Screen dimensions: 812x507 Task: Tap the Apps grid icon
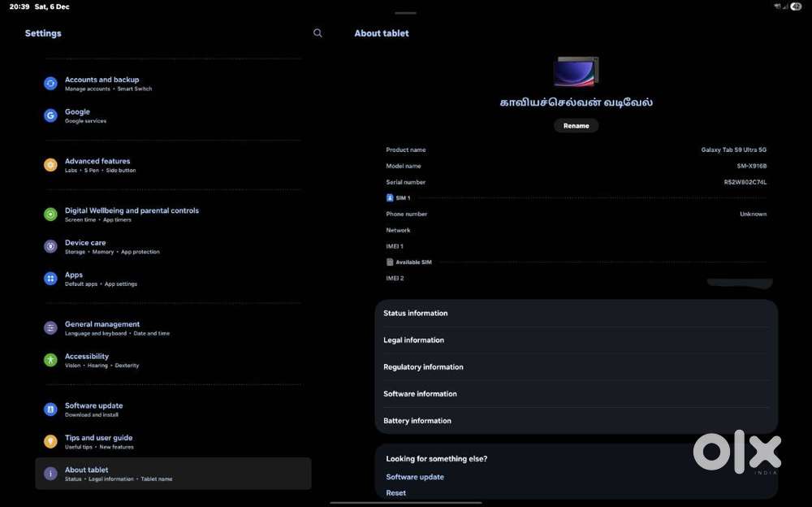click(x=50, y=279)
